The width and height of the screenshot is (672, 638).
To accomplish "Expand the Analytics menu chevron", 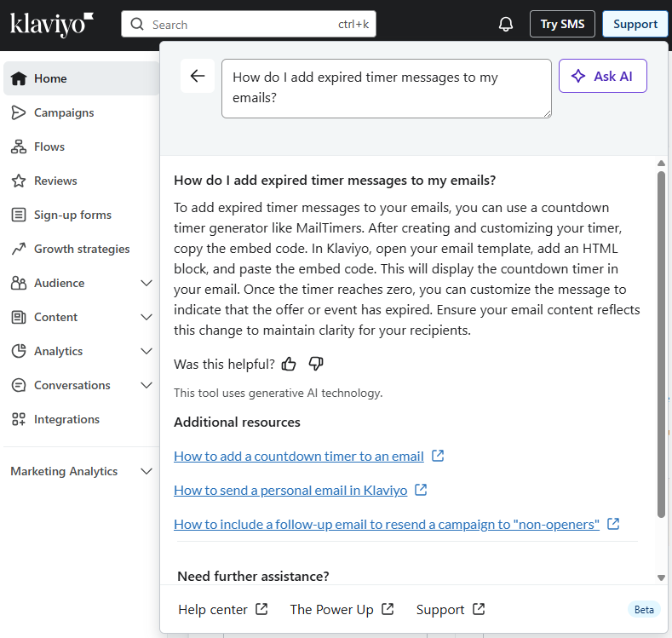I will [x=146, y=351].
